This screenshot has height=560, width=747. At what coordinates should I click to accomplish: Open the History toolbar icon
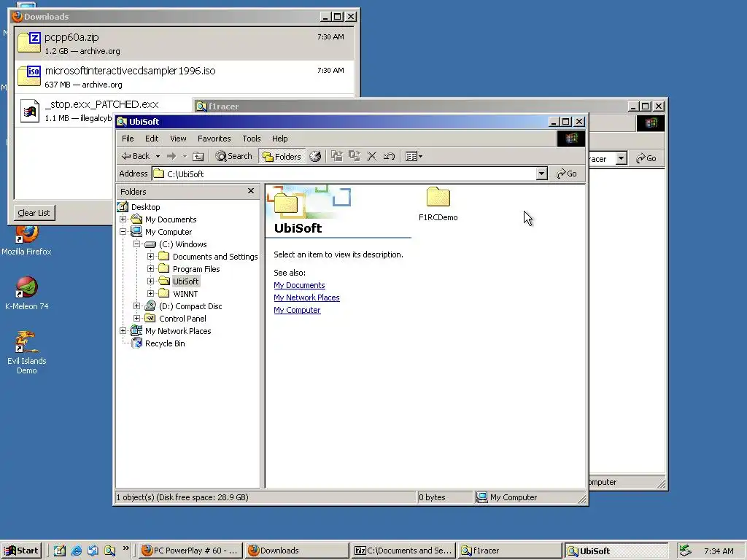[315, 156]
